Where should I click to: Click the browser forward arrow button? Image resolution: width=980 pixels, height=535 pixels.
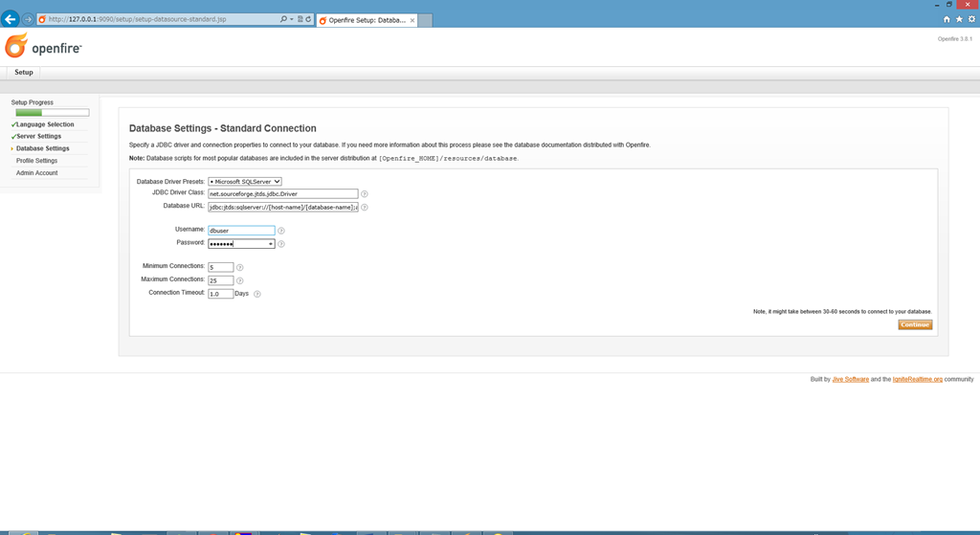click(28, 19)
